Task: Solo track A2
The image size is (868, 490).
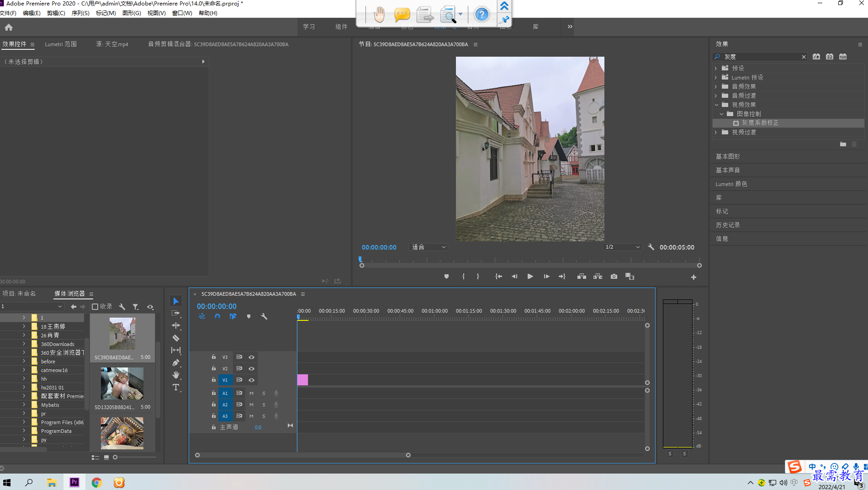Action: [264, 405]
